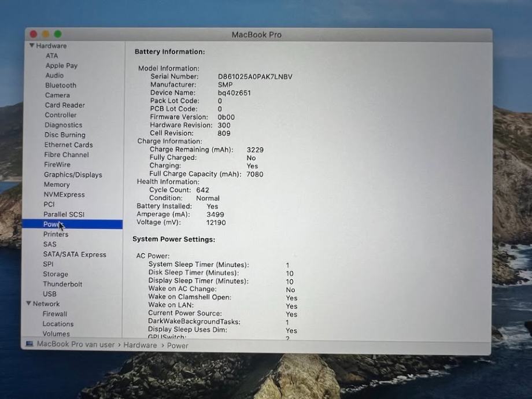The width and height of the screenshot is (532, 399).
Task: Select Card Reader in the sidebar
Action: [x=65, y=105]
